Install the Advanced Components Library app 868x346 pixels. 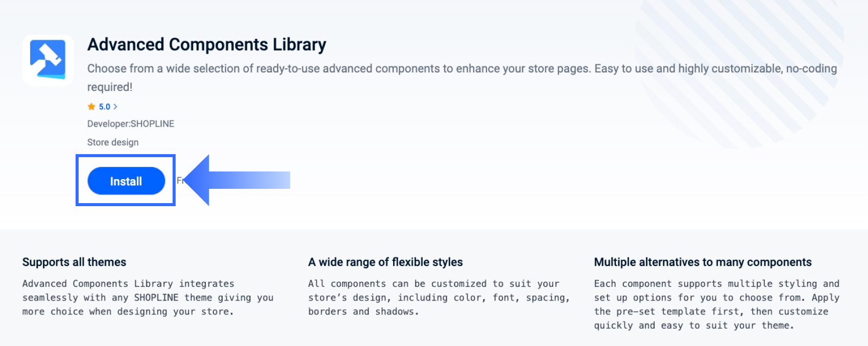point(126,181)
